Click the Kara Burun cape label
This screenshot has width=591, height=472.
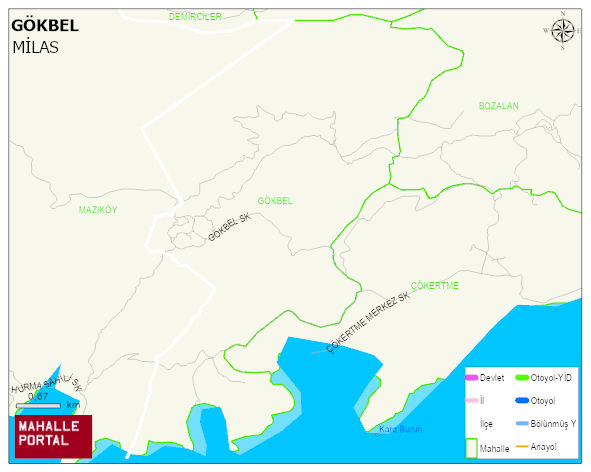pos(400,429)
